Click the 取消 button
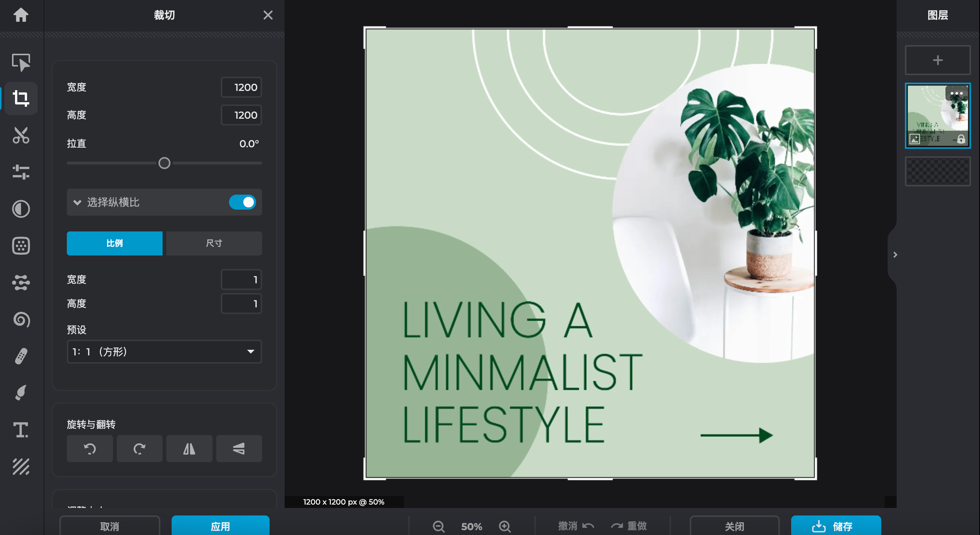 click(110, 526)
